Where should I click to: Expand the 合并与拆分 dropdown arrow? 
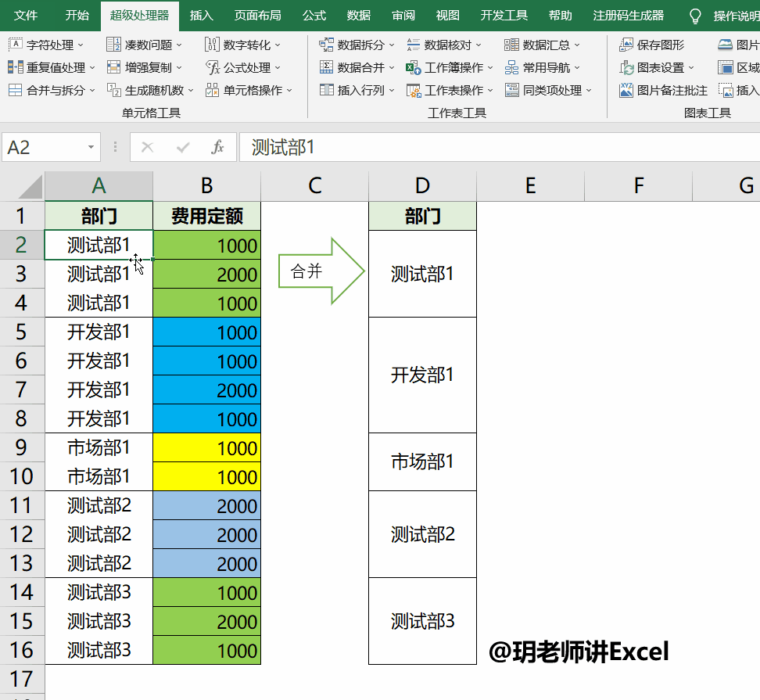point(92,90)
